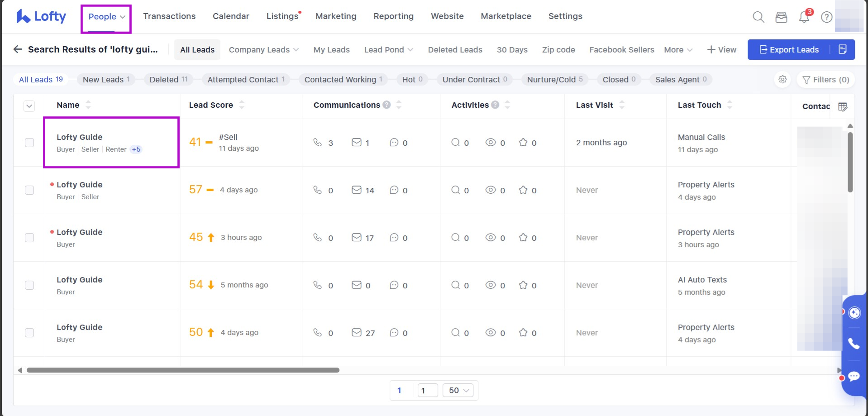This screenshot has height=416, width=868.
Task: Open the floating chat bubble icon
Action: (854, 376)
